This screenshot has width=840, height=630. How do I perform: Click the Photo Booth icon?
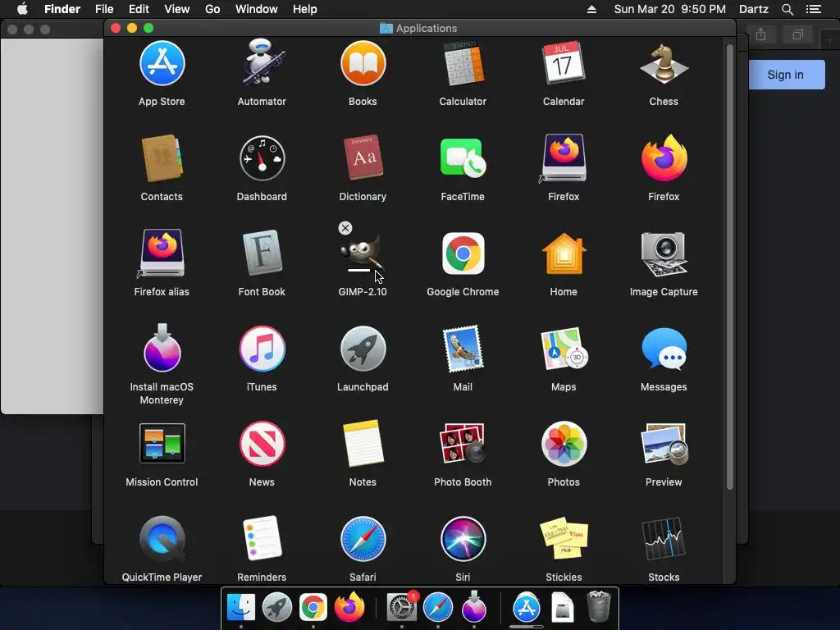[x=463, y=443]
